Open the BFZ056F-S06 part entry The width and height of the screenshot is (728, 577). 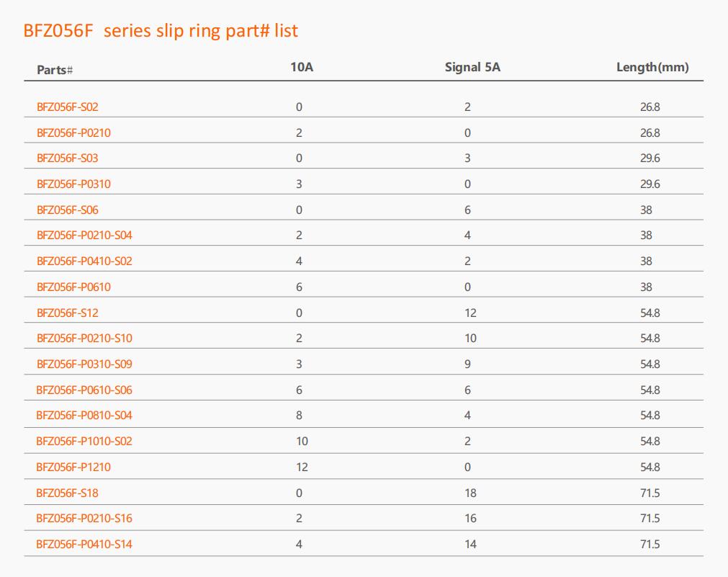[x=67, y=210]
